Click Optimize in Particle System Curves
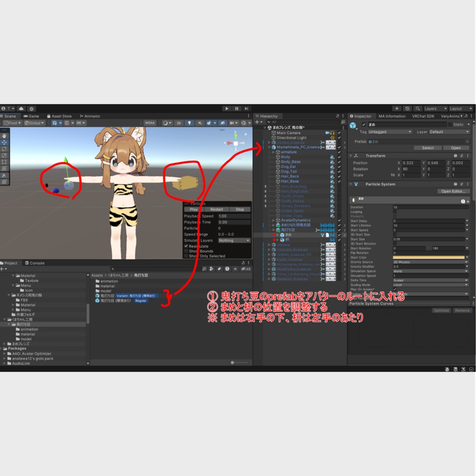The image size is (476, 476). pyautogui.click(x=441, y=311)
